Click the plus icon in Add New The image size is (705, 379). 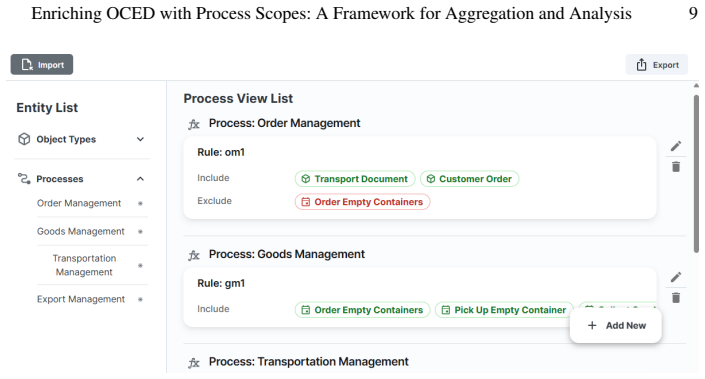592,325
